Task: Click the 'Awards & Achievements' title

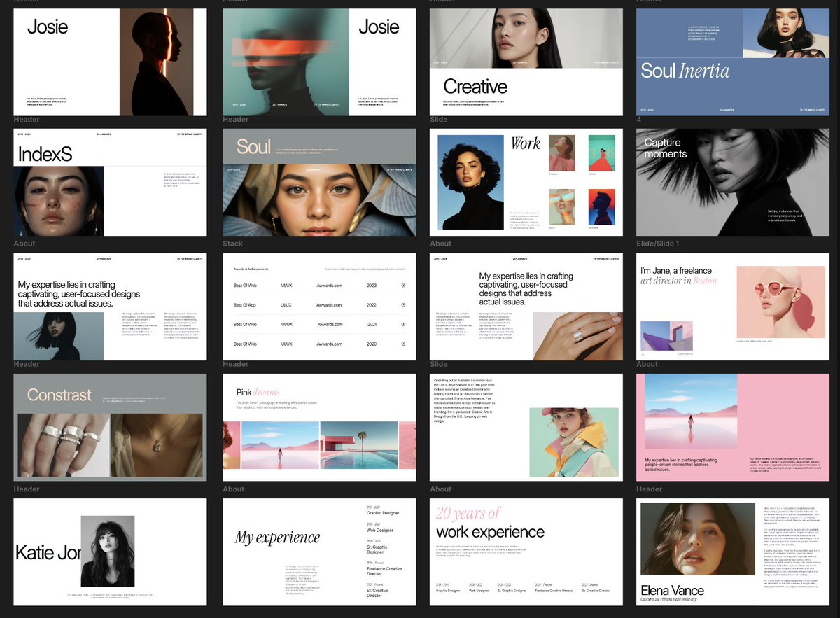Action: coord(251,269)
